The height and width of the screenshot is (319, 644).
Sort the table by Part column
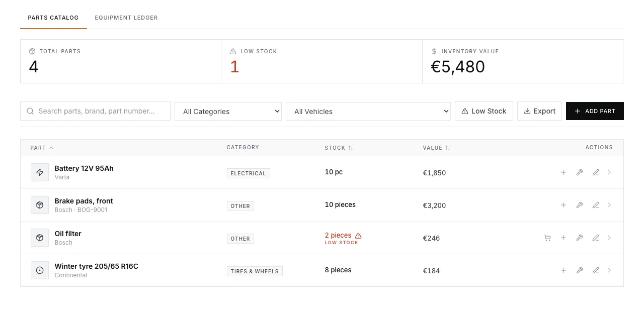click(x=42, y=148)
